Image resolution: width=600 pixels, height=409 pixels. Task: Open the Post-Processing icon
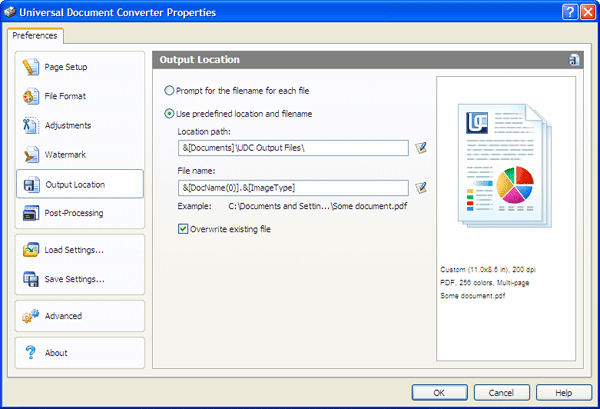(x=31, y=213)
